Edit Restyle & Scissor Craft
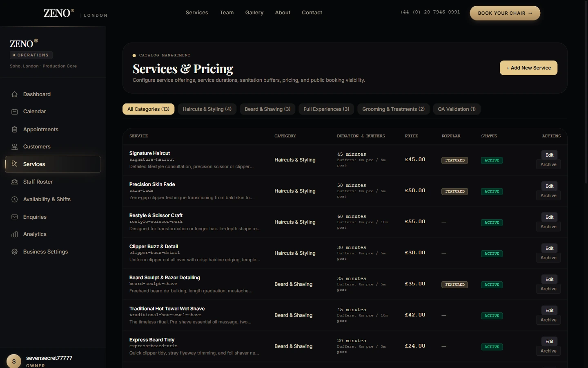Viewport: 588px width, 368px height. coord(550,217)
